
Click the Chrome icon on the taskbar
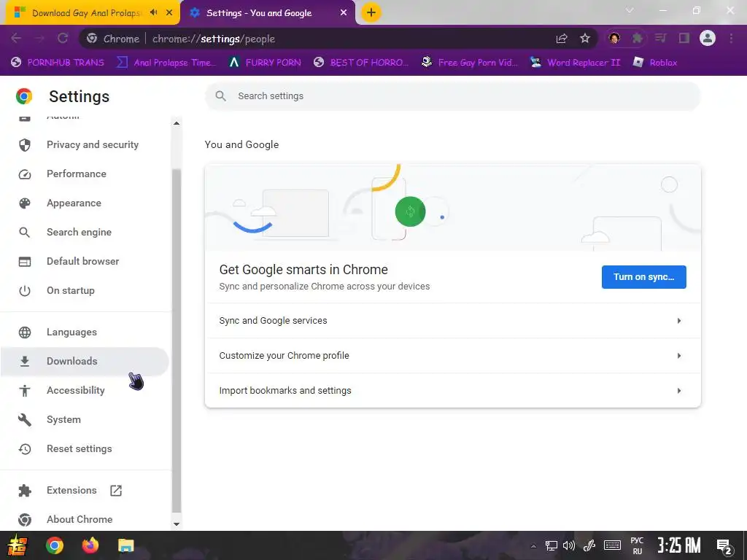(x=54, y=545)
